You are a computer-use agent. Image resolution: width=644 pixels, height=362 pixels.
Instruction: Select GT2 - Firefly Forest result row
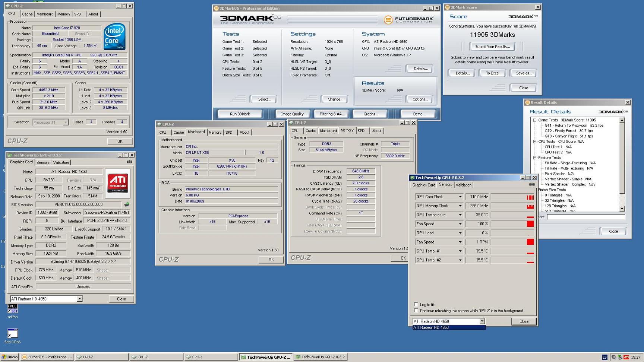point(568,131)
